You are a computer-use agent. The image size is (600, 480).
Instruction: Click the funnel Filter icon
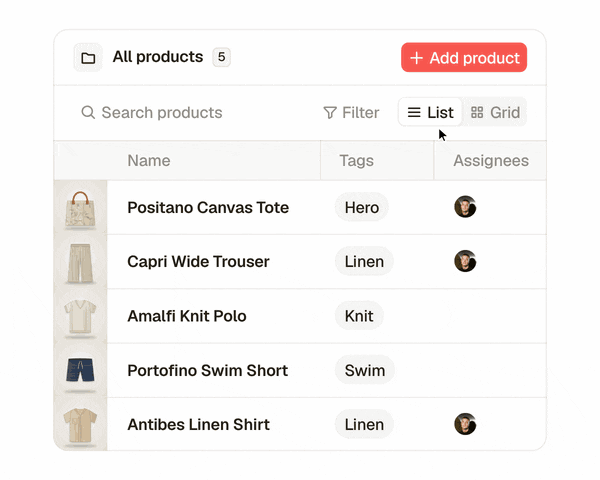[x=330, y=113]
